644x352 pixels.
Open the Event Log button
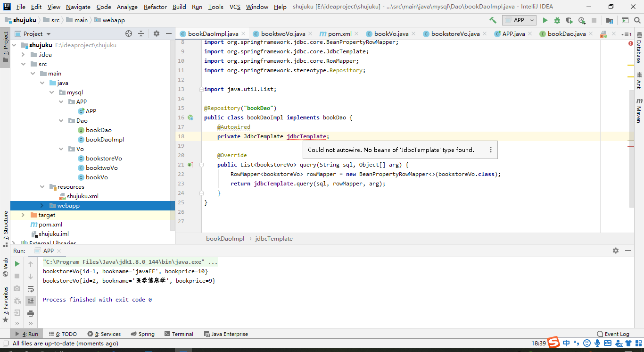613,334
